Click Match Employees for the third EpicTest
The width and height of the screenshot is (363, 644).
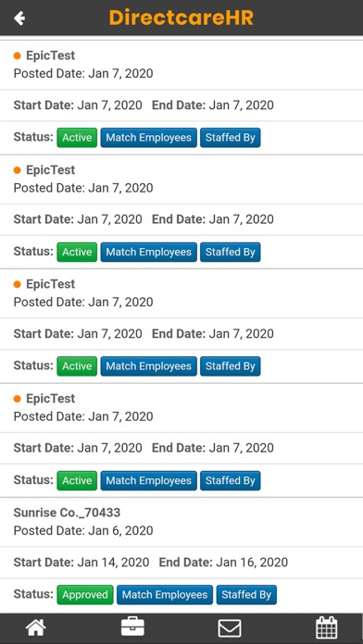(148, 366)
